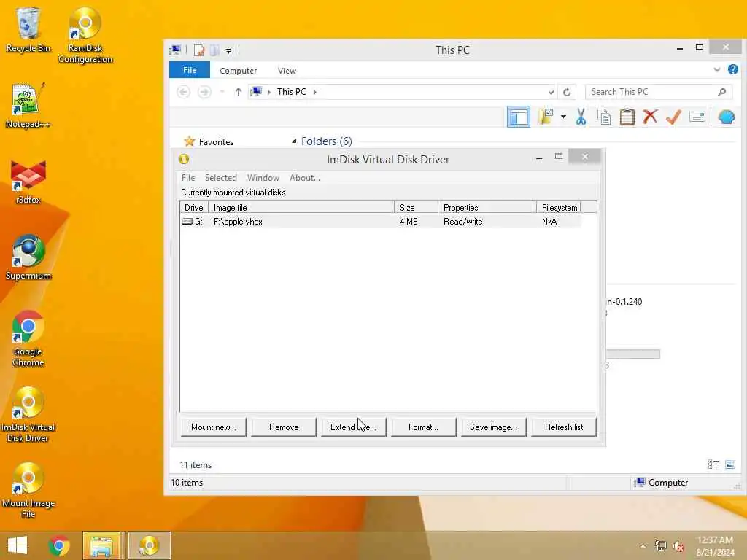Click the ImDisk title bar icon

coord(184,159)
